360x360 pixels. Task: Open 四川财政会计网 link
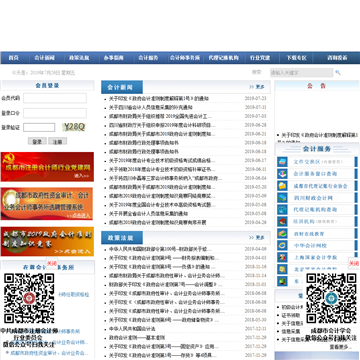pos(313,198)
